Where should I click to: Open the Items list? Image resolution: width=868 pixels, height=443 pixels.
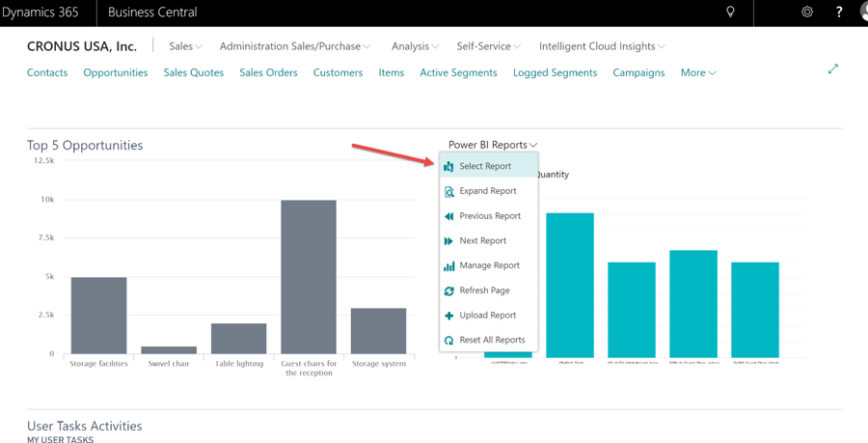click(x=392, y=72)
